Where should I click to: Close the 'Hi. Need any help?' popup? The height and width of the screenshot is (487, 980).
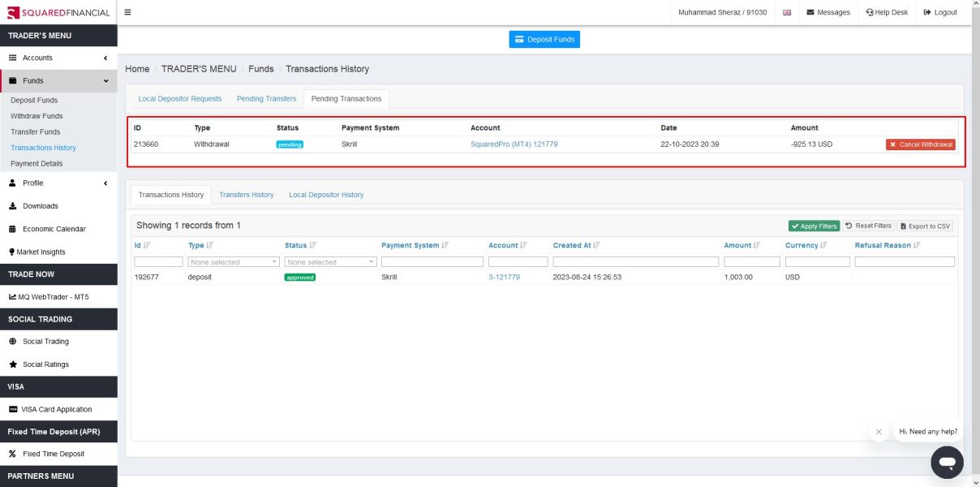point(879,432)
